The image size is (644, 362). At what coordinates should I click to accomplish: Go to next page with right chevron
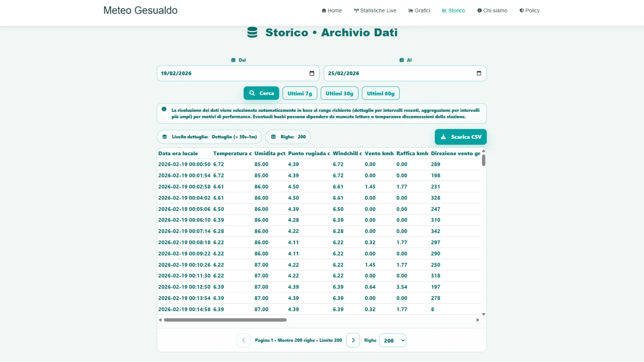click(353, 340)
